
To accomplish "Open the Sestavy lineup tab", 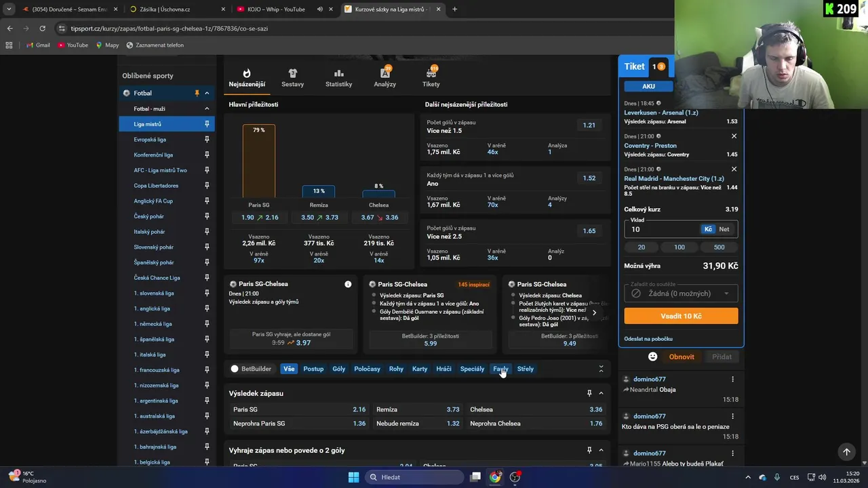I will [x=293, y=78].
